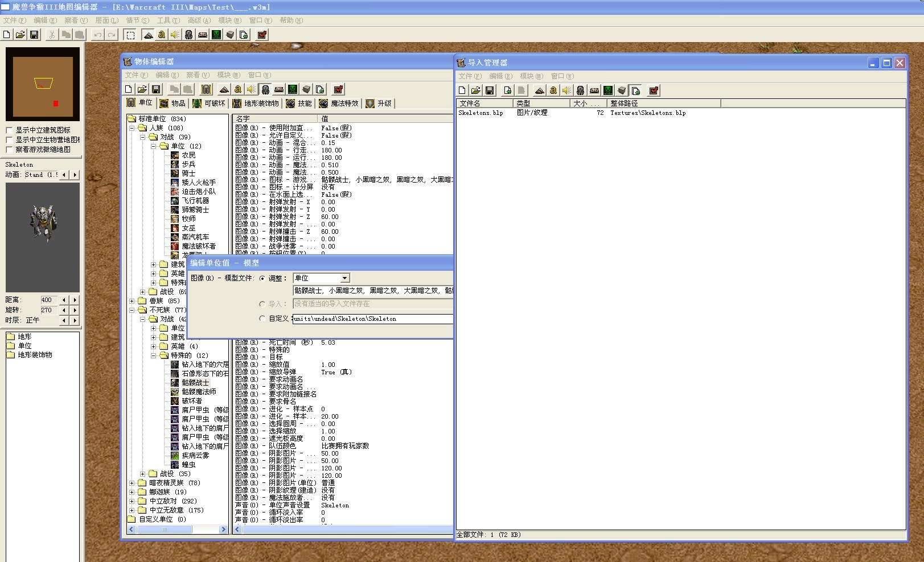
Task: Click 整体路径 column header
Action: [663, 103]
